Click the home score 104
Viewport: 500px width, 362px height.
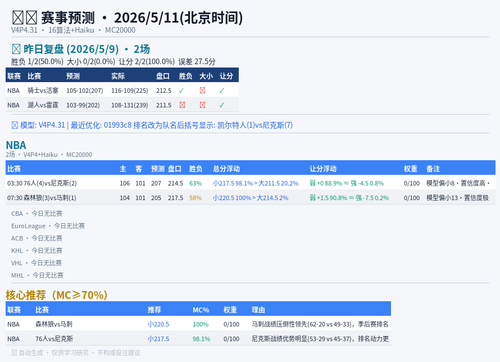point(125,198)
